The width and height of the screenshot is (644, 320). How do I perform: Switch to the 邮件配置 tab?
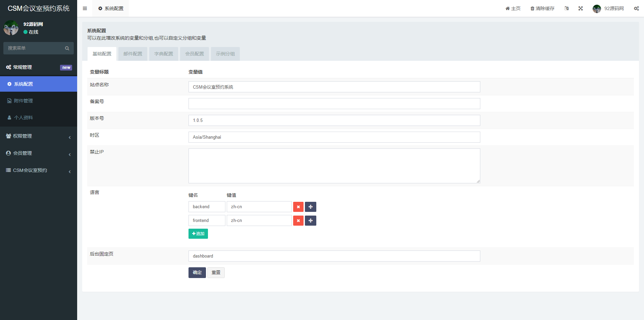click(133, 54)
